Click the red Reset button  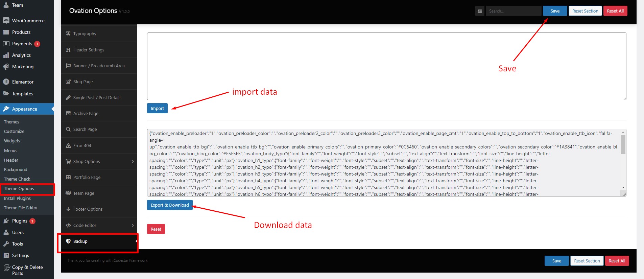156,229
